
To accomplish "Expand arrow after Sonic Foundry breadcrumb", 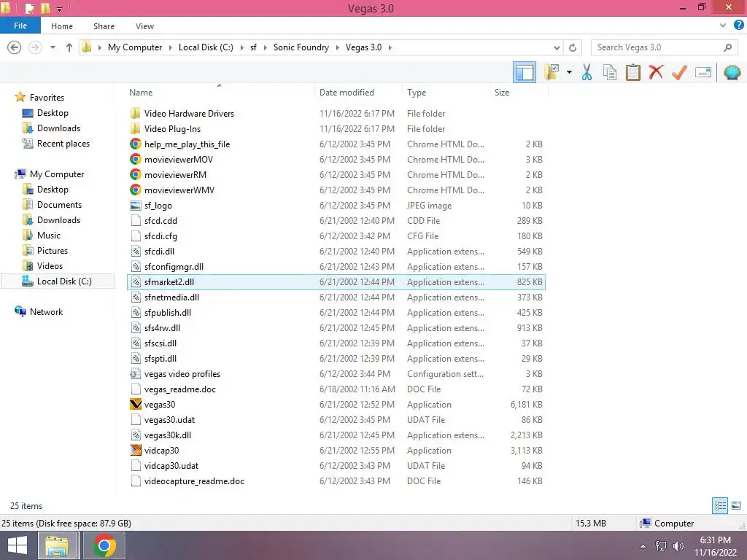I will click(x=338, y=47).
